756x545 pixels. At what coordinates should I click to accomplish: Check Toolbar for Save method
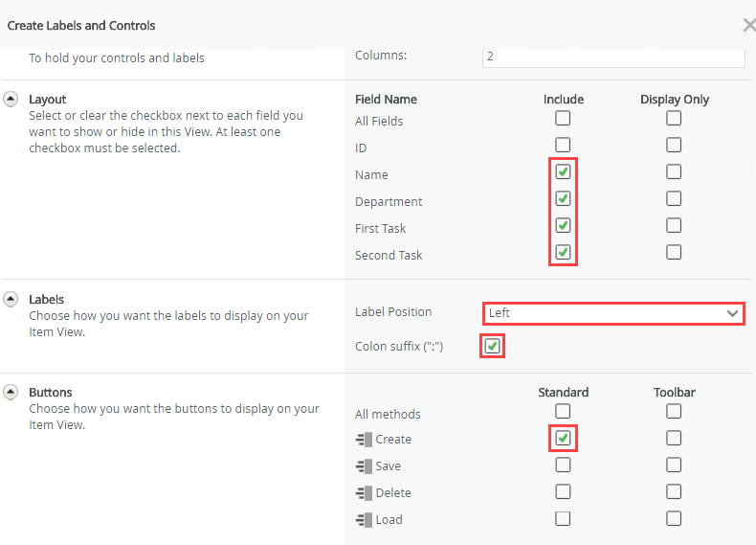(x=674, y=465)
